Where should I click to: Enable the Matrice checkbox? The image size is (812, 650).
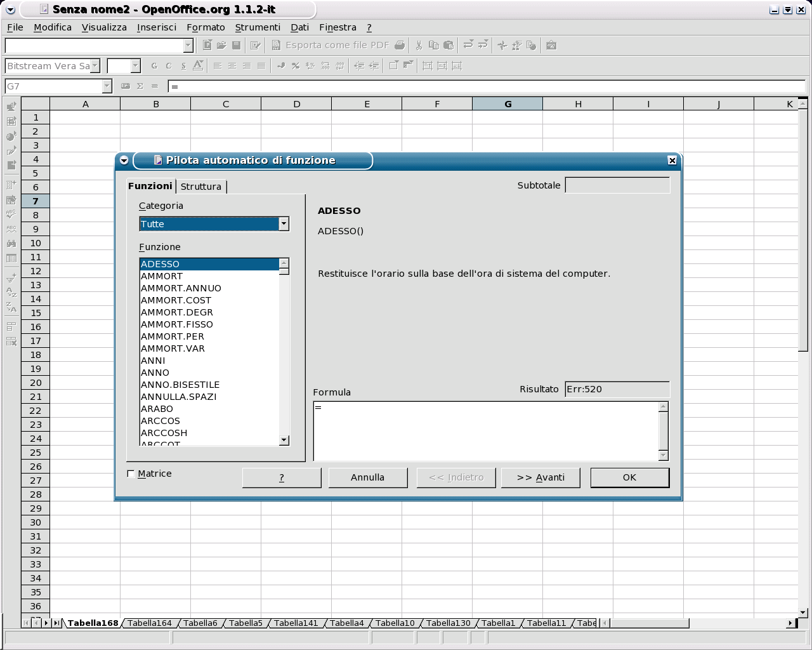coord(131,474)
